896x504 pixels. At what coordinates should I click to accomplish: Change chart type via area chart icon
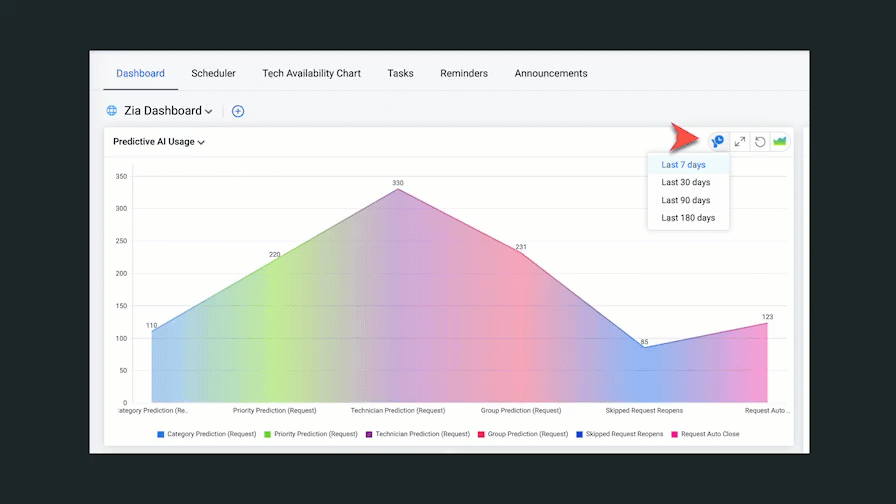779,141
